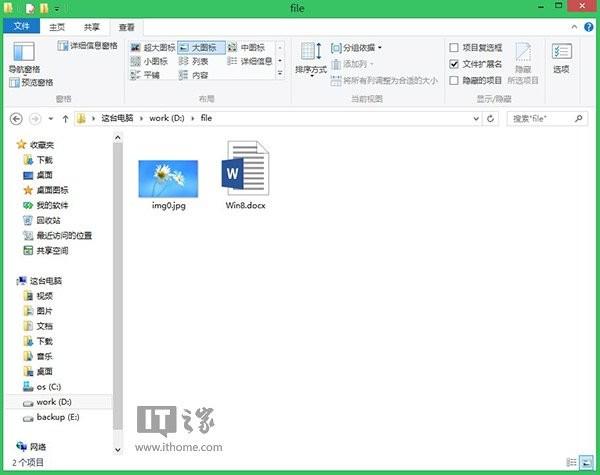Click the sidebar scrollbar up arrow
Image resolution: width=600 pixels, height=475 pixels.
(x=118, y=137)
